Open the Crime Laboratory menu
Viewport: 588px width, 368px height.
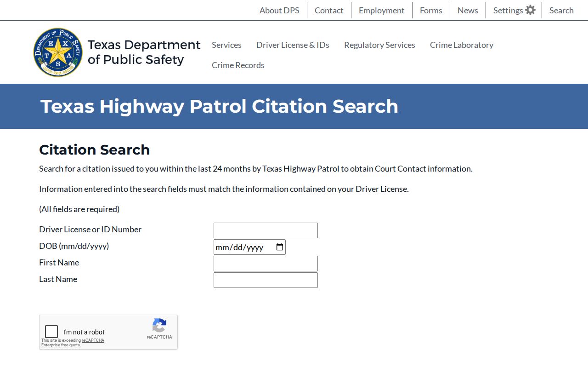[x=462, y=45]
